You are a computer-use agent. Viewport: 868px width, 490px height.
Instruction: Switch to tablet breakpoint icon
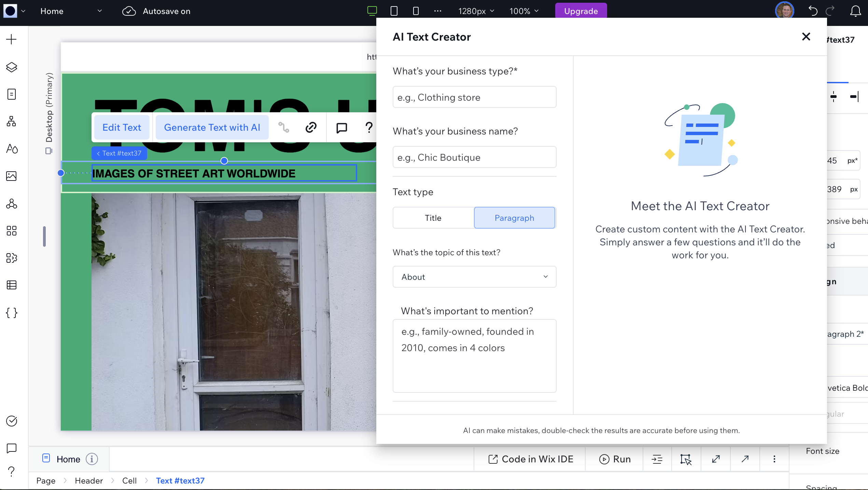click(394, 11)
